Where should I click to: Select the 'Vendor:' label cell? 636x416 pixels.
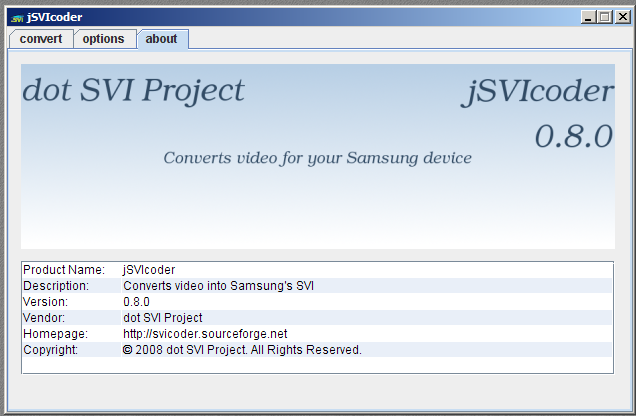(x=71, y=318)
